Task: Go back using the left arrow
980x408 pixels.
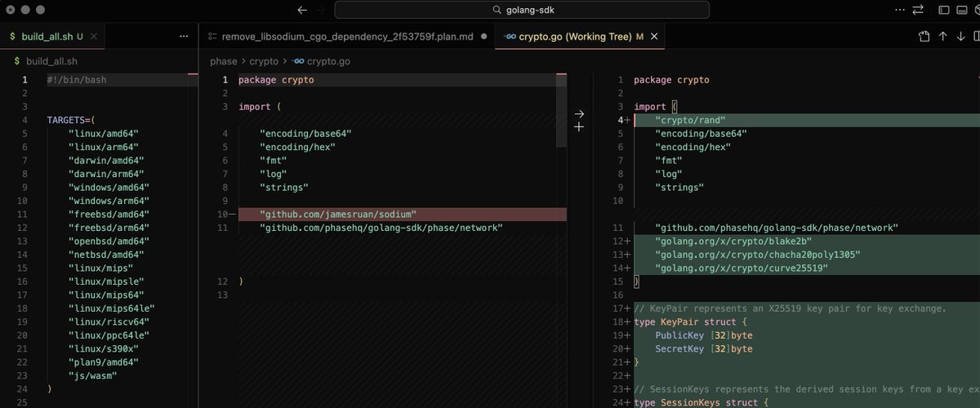Action: click(302, 10)
